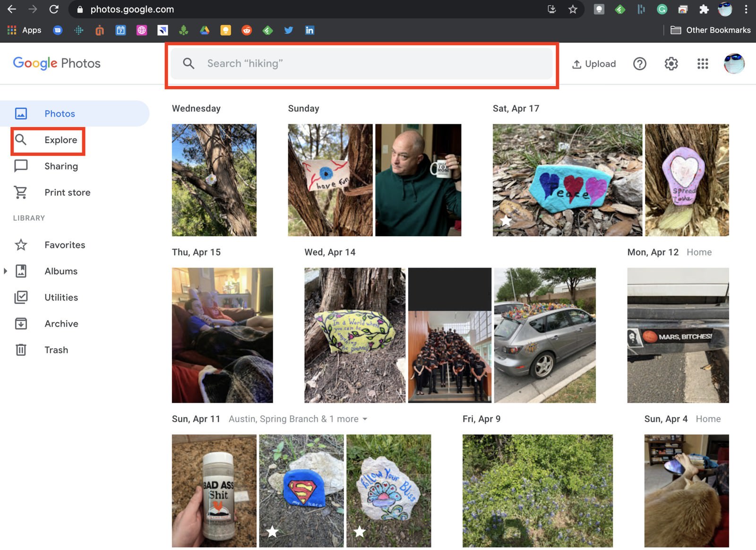Click the Upload button

tap(594, 64)
